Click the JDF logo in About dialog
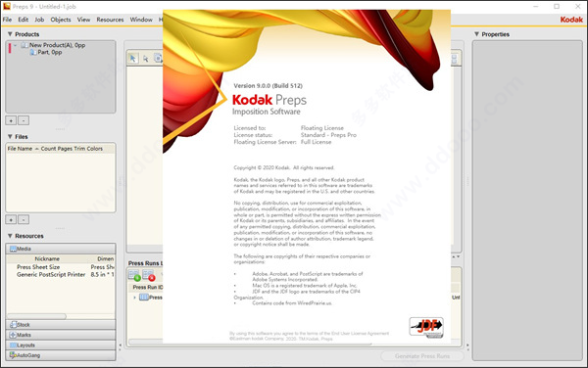588x368 pixels. coord(426,327)
